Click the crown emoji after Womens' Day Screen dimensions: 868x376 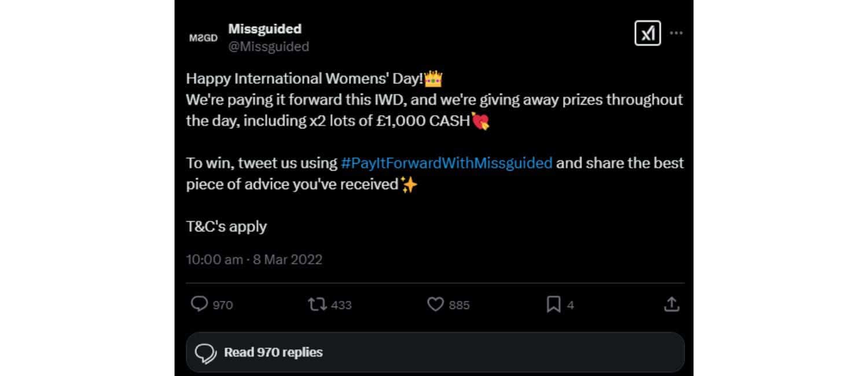click(x=433, y=79)
